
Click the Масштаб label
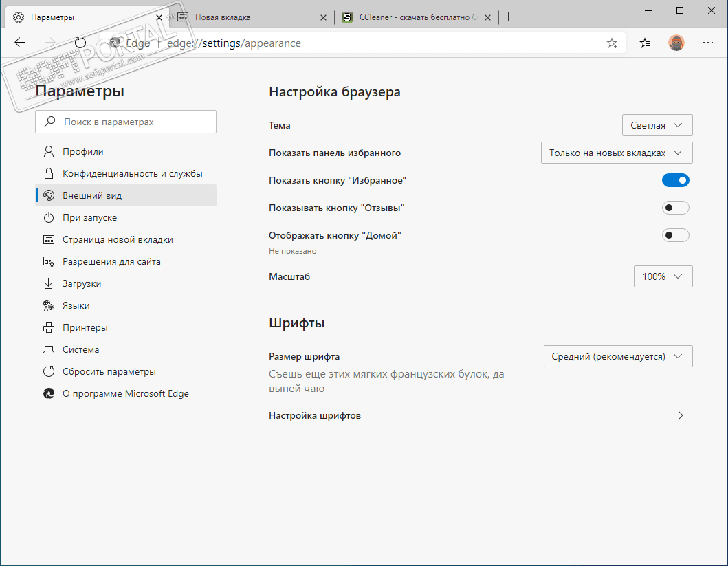(289, 276)
